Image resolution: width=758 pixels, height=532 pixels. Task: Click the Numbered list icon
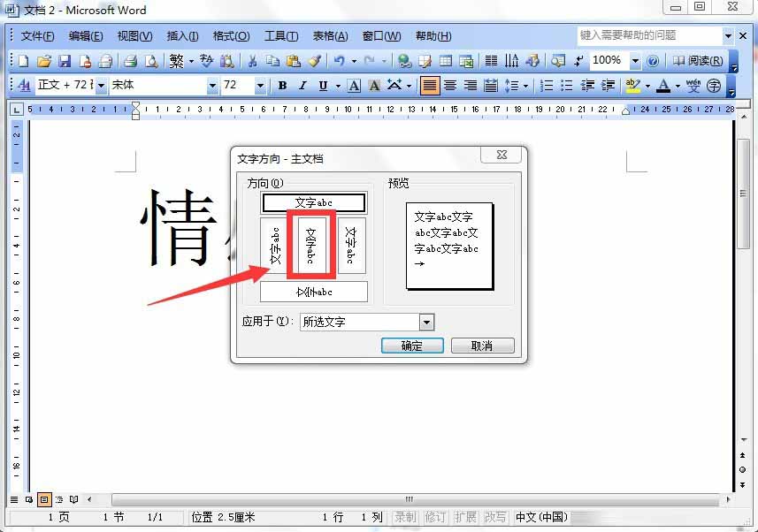tap(547, 86)
